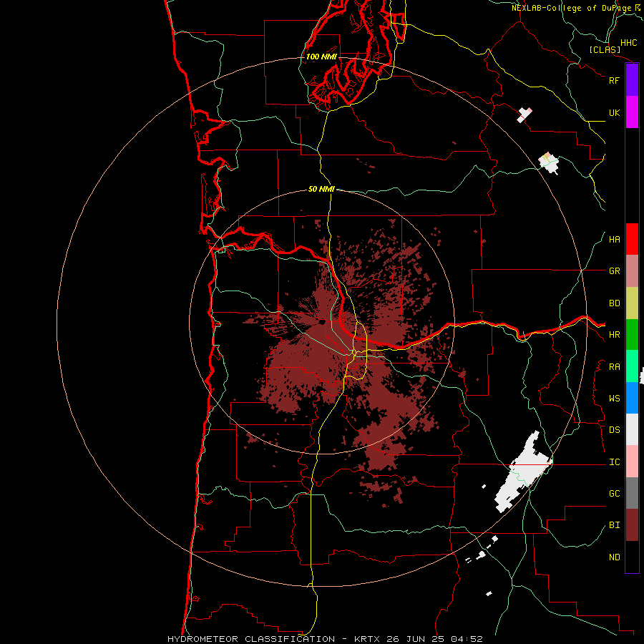Image resolution: width=644 pixels, height=644 pixels.
Task: Click the GR legend label
Action: [x=614, y=271]
